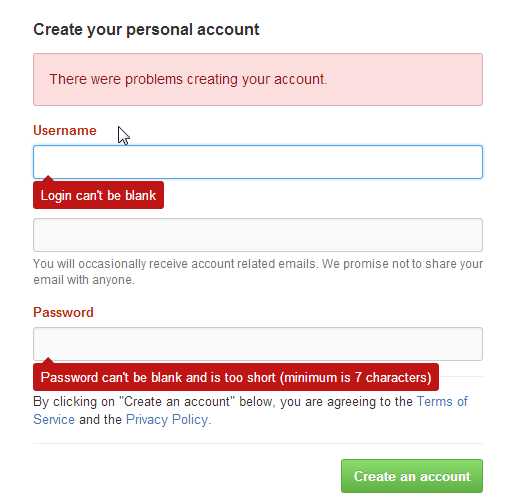Click the red Password label
The image size is (517, 498).
click(63, 312)
